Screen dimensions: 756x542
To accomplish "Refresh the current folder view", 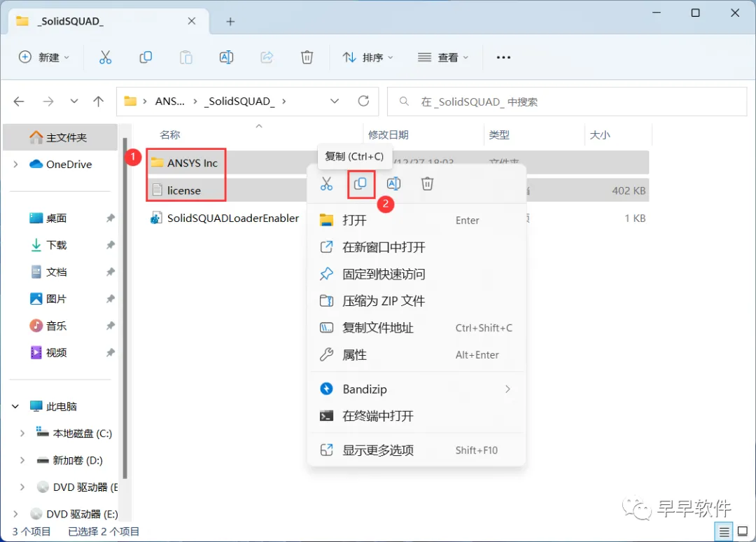I will (363, 102).
